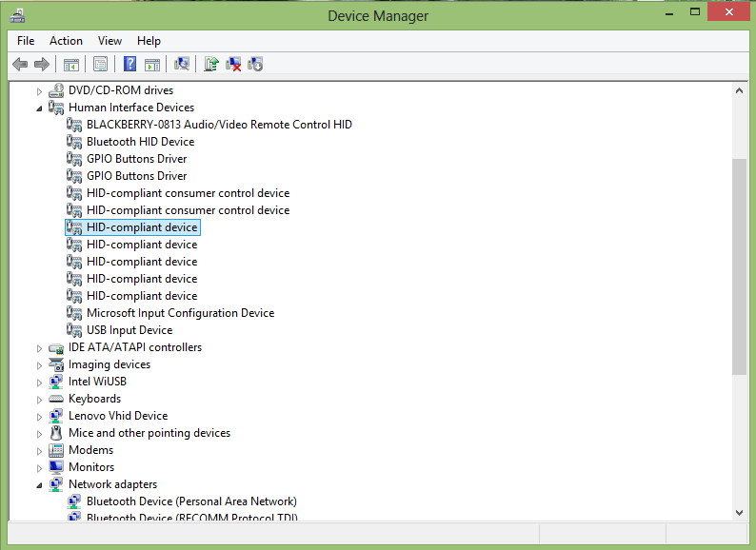Select the Bluetooth HID Device entry
This screenshot has width=756, height=550.
click(140, 142)
